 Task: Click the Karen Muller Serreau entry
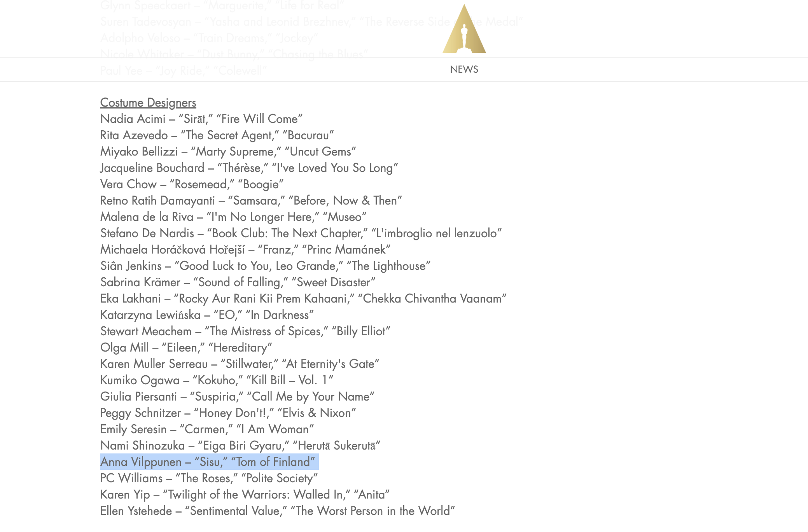point(240,364)
